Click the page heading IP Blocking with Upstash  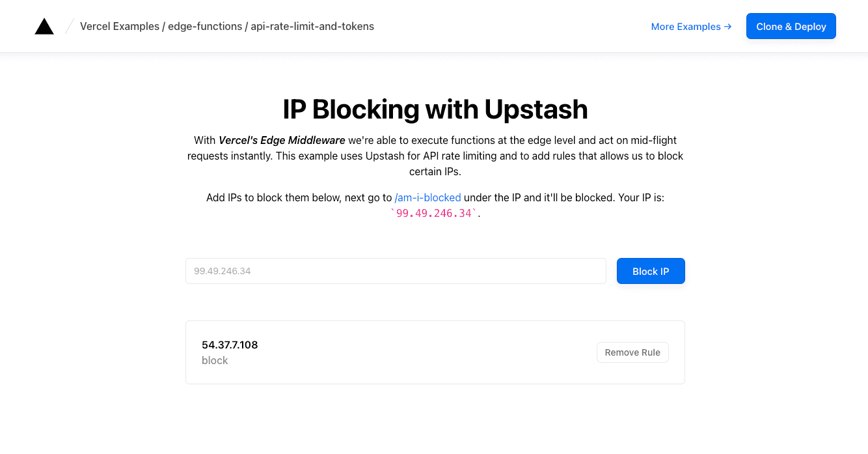point(434,109)
